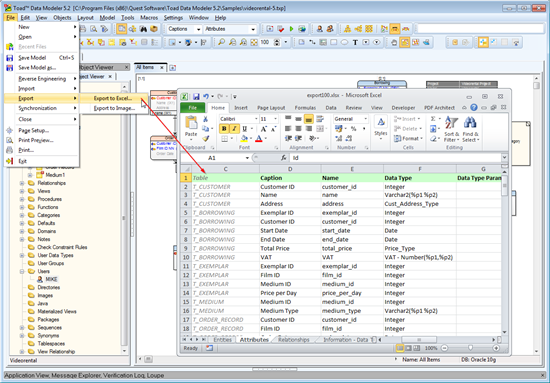Click Print Preview icon in File menu
Screen dimensions: 550x383
pos(9,140)
